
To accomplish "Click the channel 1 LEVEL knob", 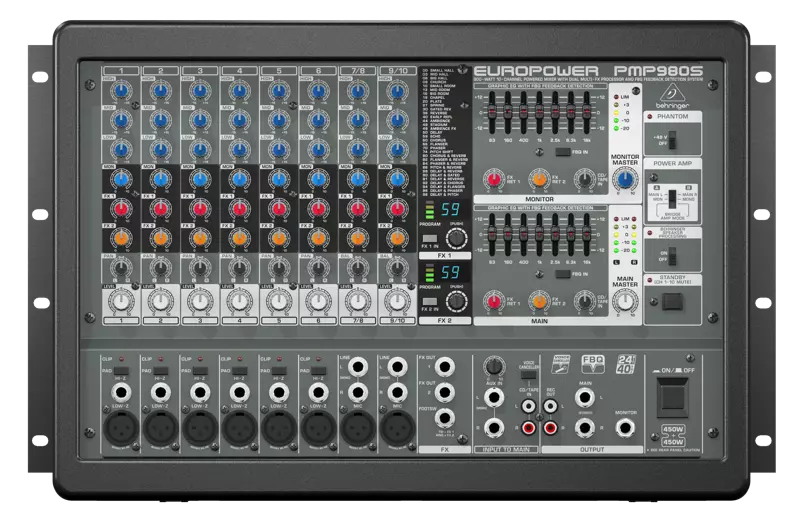I will point(121,301).
